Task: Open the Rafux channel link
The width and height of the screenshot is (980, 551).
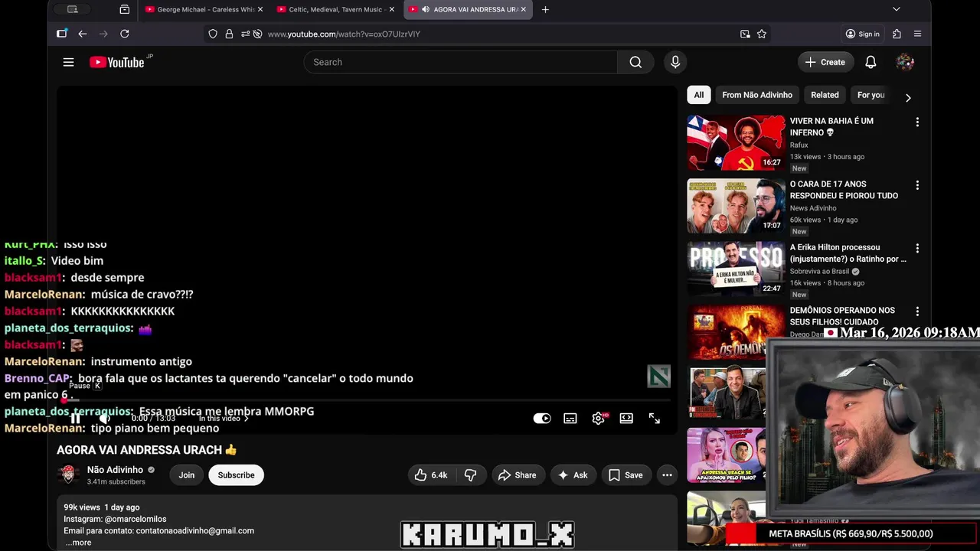Action: click(799, 145)
